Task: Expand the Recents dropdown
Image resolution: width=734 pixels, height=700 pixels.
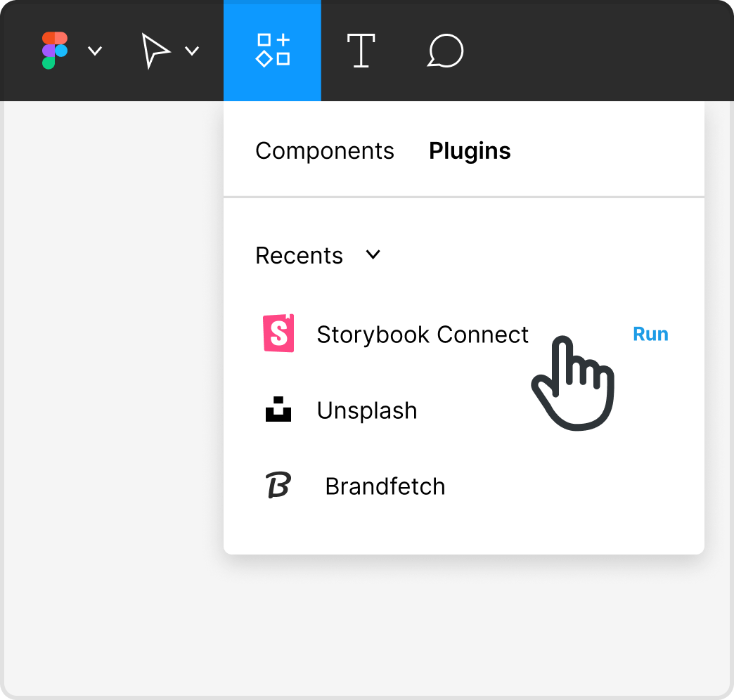Action: (x=373, y=255)
